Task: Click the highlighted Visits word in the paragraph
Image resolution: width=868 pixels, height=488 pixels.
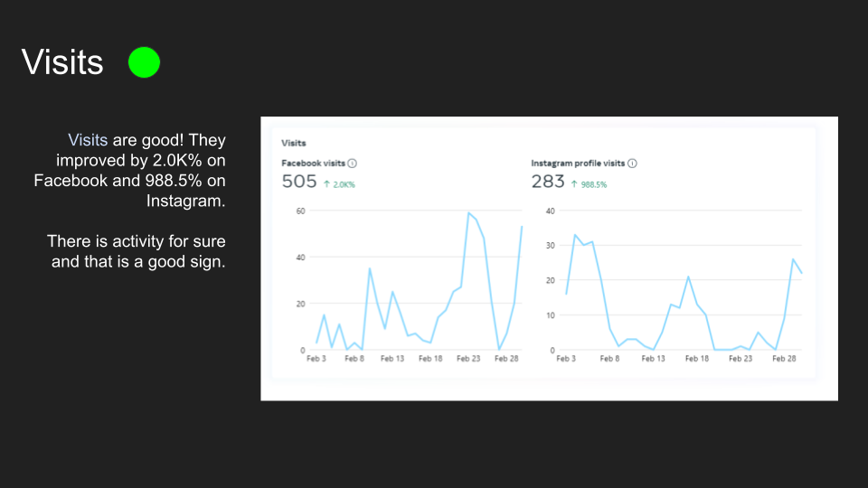Action: pos(88,140)
